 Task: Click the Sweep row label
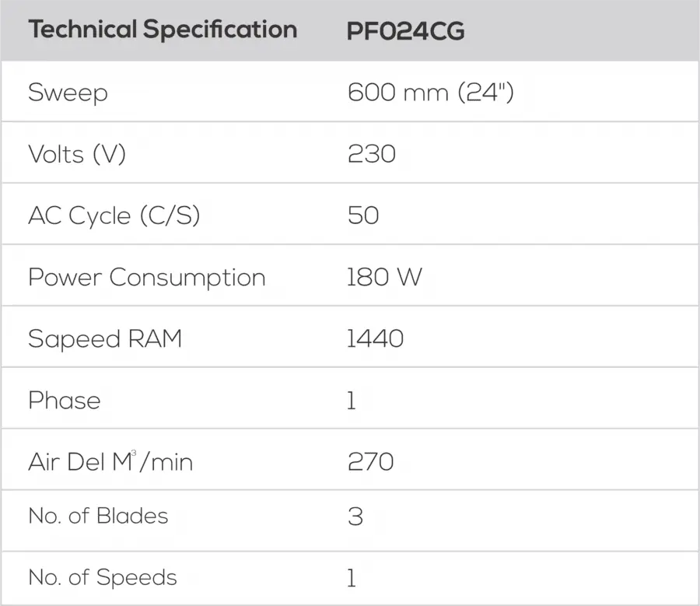click(68, 93)
